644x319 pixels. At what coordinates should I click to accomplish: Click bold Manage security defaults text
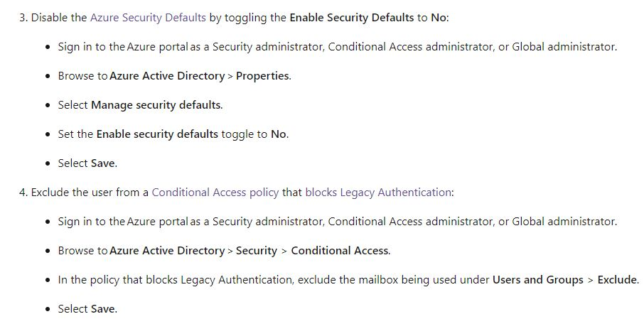coord(156,105)
